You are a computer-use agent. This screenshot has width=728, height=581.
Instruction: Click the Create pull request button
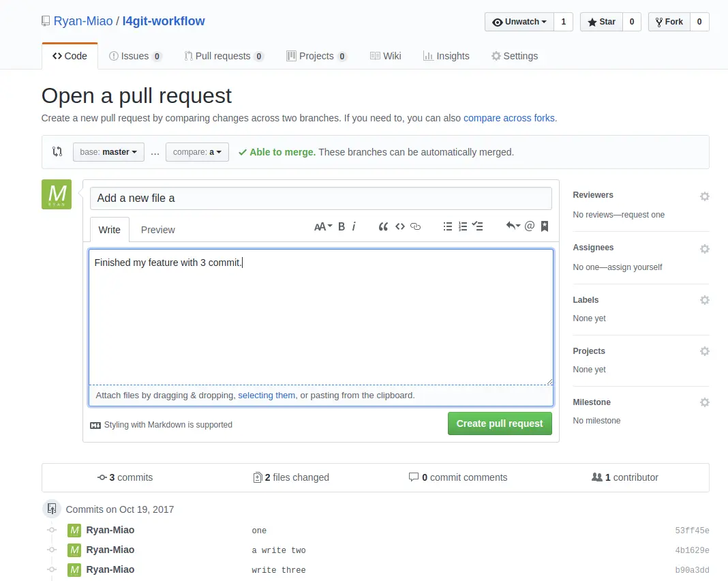pyautogui.click(x=500, y=423)
